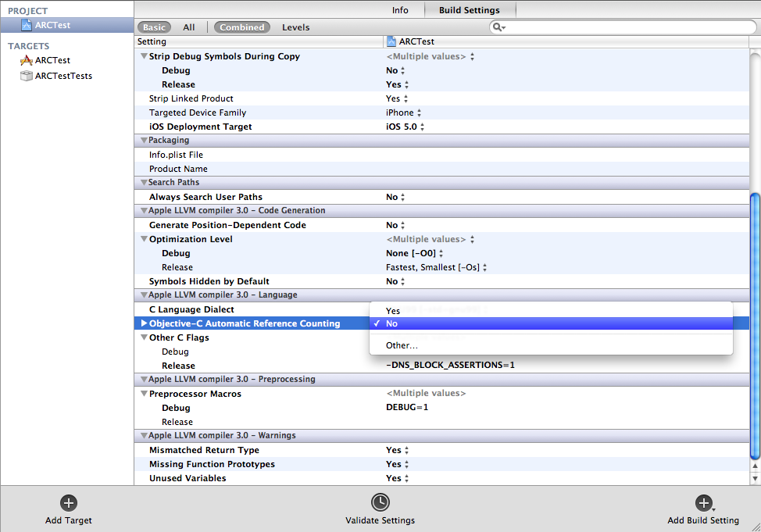Open Missing Function Prototypes value popup
761x532 pixels.
[x=397, y=464]
